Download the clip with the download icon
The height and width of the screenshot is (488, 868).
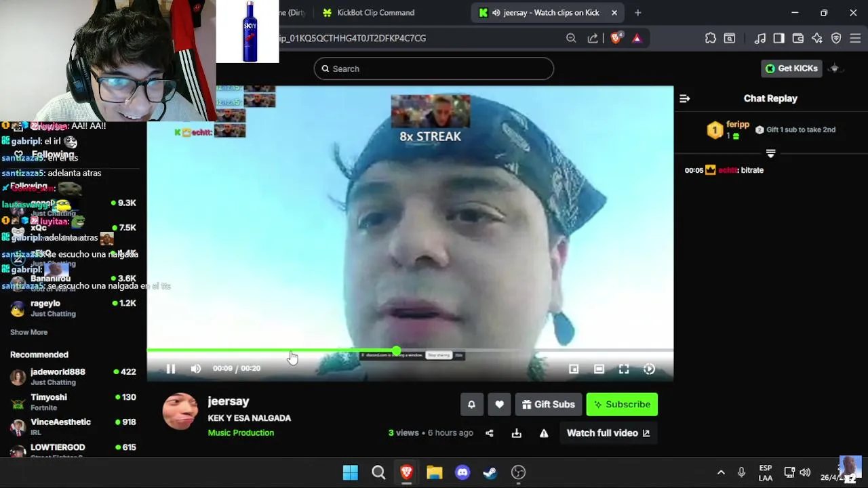point(517,433)
